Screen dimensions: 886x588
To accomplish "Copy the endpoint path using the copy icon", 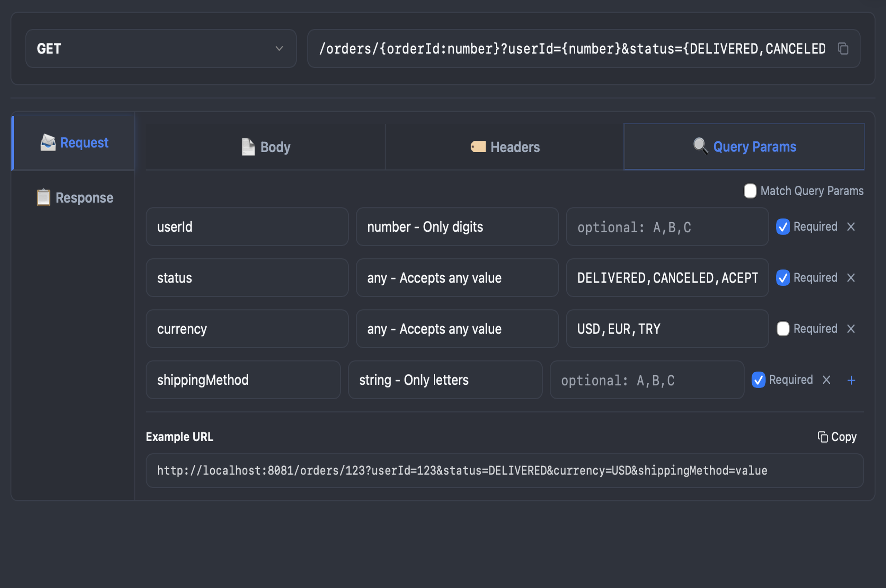I will click(x=844, y=49).
